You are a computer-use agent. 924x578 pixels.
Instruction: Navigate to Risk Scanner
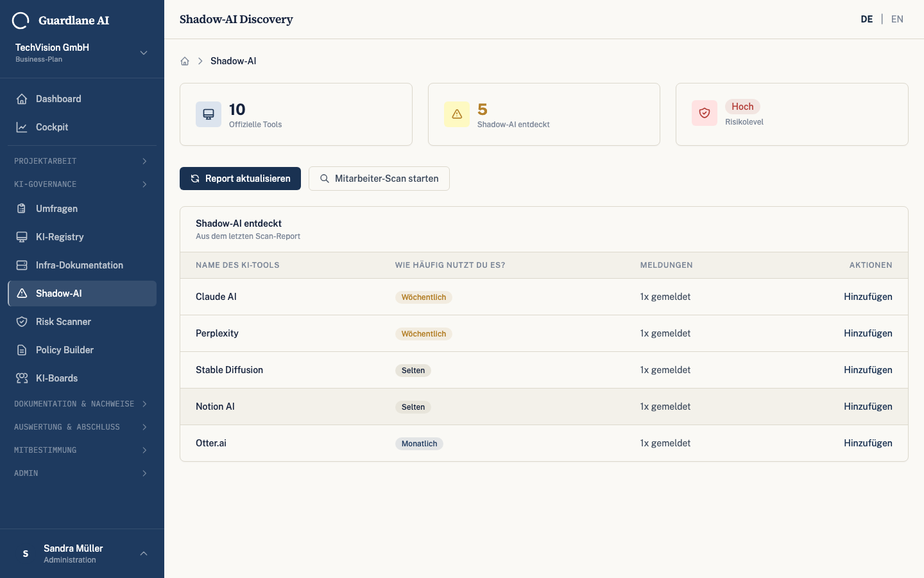(82, 322)
